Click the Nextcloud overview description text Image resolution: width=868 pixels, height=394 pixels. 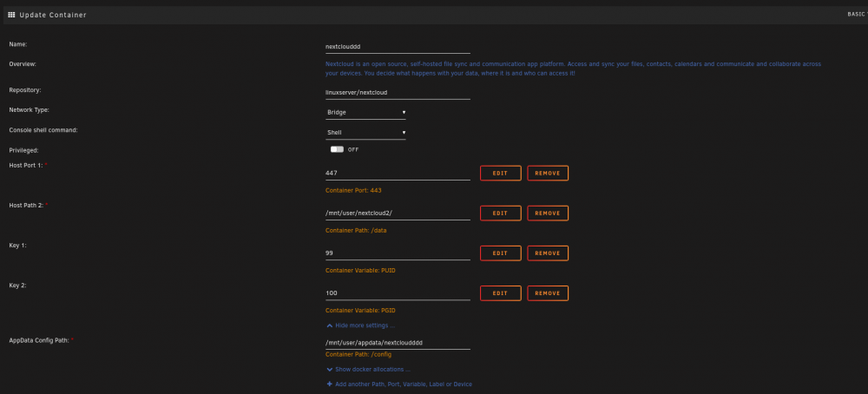(573, 69)
